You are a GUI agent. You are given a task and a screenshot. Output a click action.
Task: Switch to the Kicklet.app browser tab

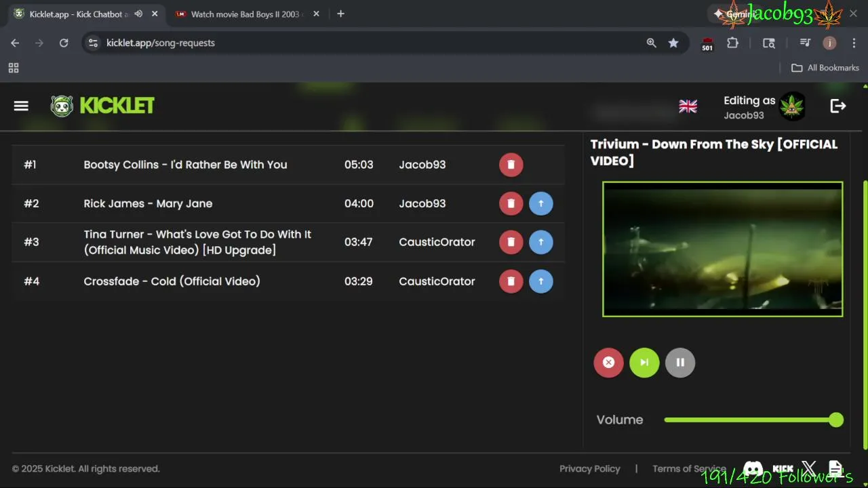point(79,14)
